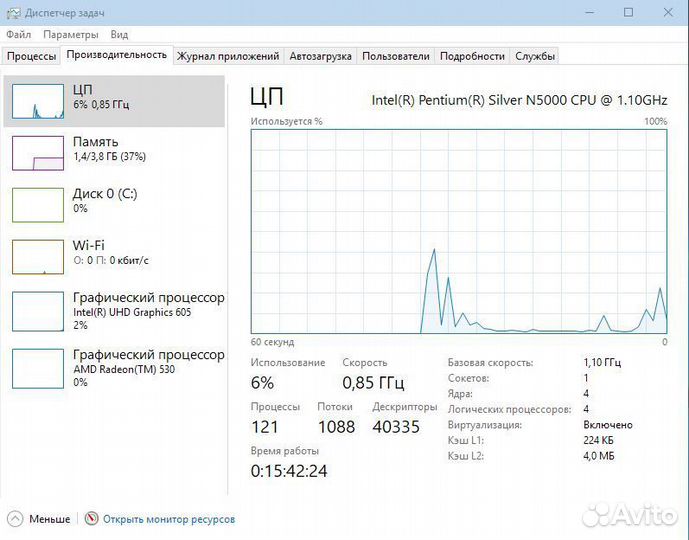
Task: Click the Task Manager title bar icon
Action: [x=14, y=13]
